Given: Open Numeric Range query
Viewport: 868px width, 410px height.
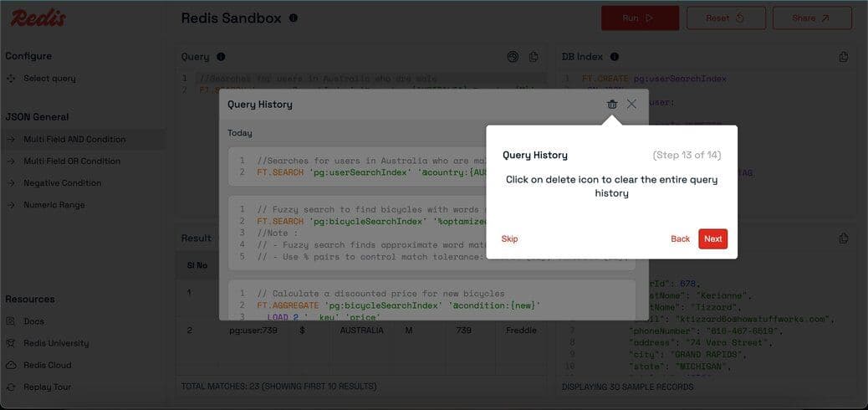Looking at the screenshot, I should 54,205.
